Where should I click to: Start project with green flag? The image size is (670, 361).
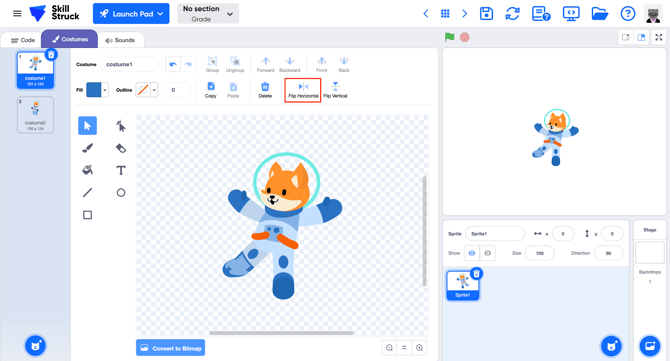click(449, 37)
